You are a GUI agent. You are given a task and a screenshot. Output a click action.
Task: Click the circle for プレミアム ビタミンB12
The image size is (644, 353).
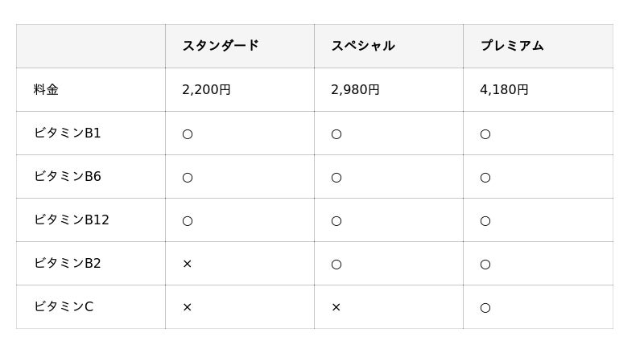click(485, 221)
